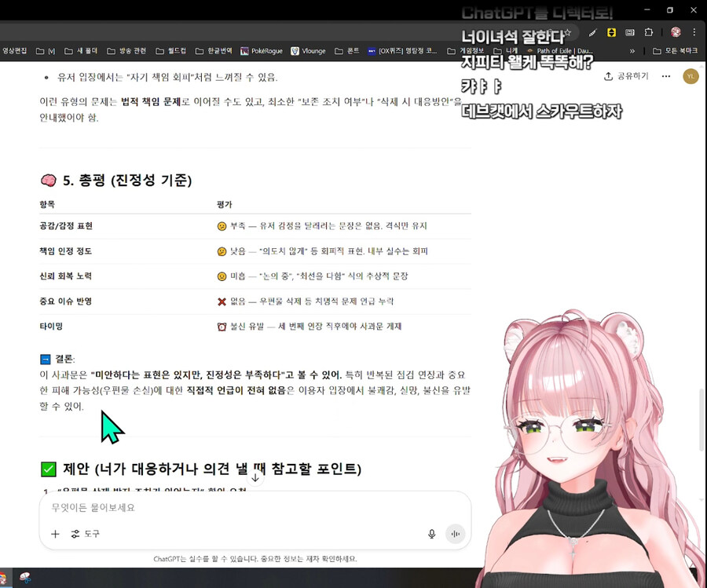
Task: Open the paint app on the taskbar
Action: [x=25, y=578]
